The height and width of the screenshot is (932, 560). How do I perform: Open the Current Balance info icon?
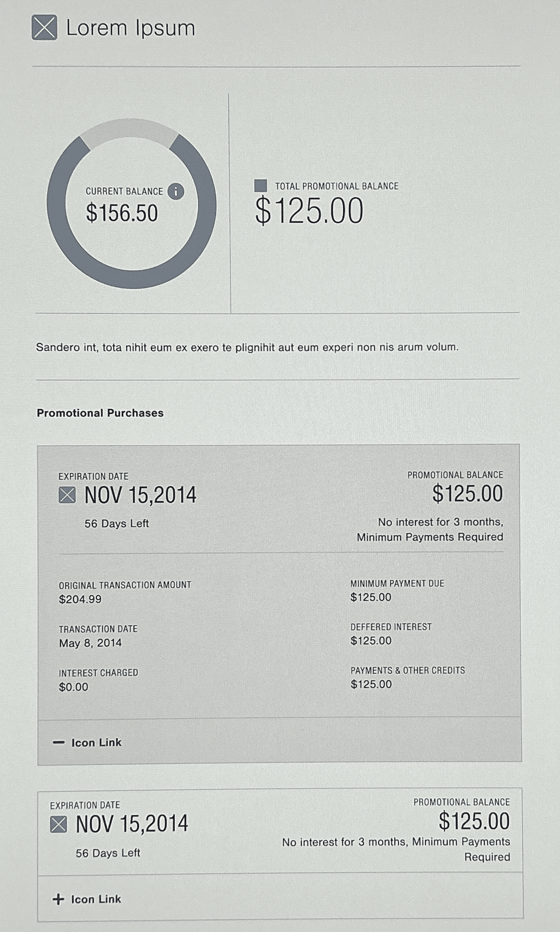(x=176, y=191)
